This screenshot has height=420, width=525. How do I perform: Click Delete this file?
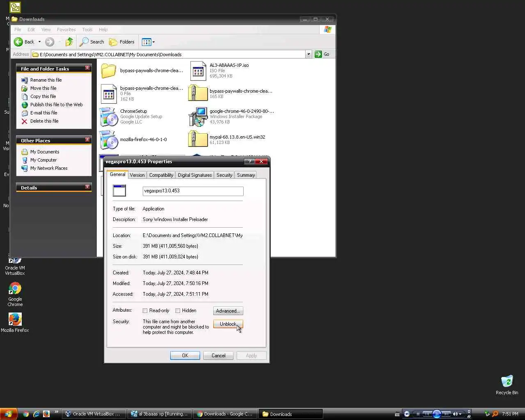coord(44,121)
